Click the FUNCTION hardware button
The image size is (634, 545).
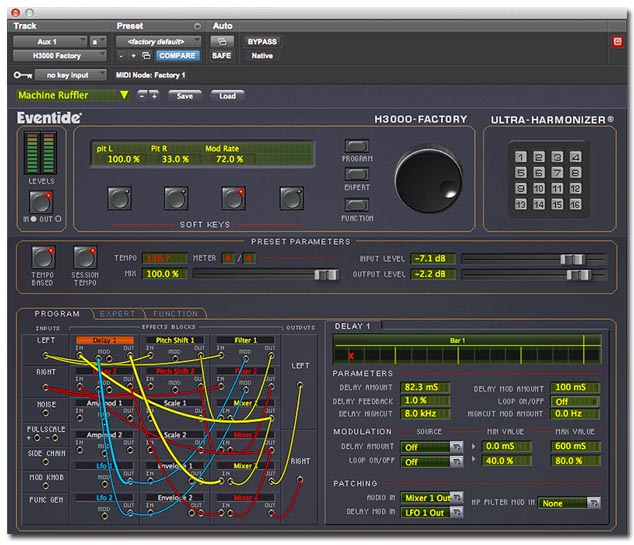pos(357,204)
